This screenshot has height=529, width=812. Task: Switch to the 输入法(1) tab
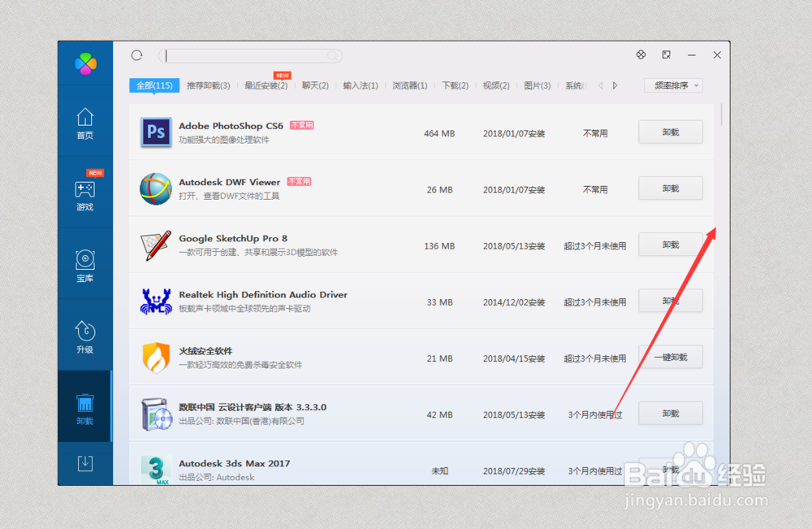coord(361,85)
